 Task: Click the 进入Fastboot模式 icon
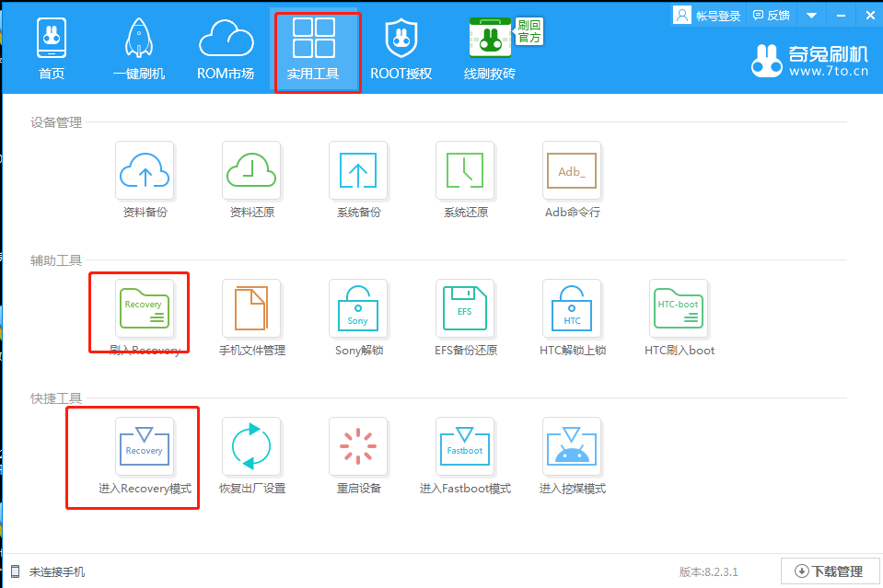tap(465, 446)
